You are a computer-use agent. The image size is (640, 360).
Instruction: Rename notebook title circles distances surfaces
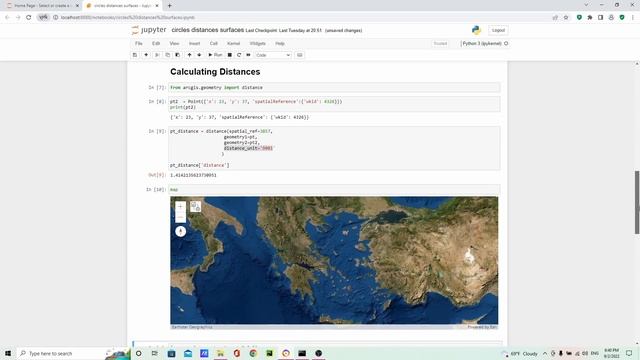208,30
